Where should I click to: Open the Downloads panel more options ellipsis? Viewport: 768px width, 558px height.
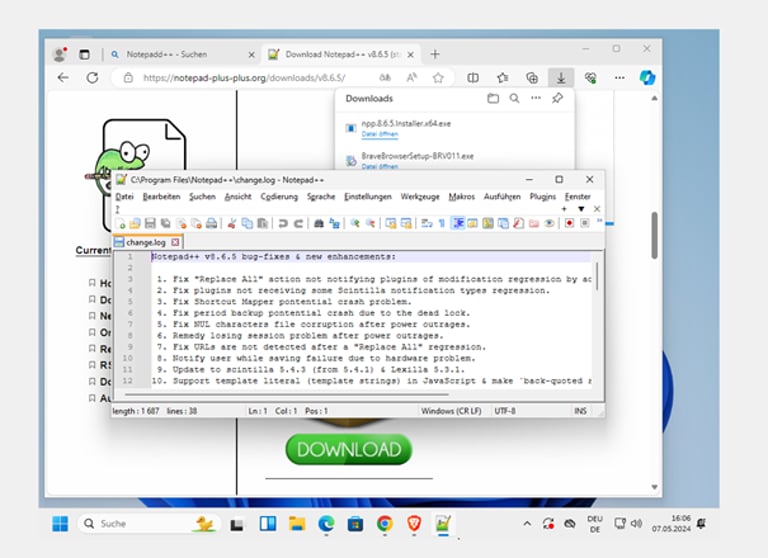tap(536, 98)
